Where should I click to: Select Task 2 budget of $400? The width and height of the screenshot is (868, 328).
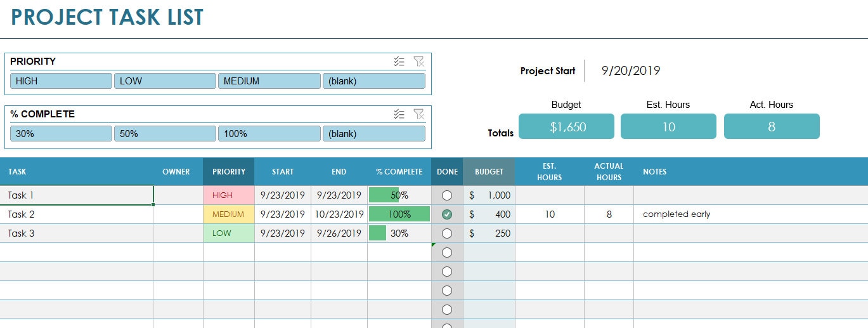[x=489, y=214]
